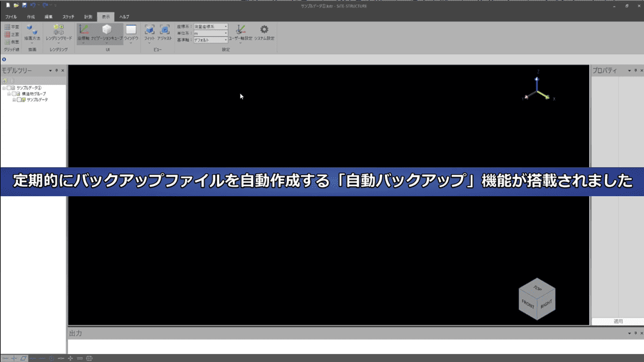
Task: Check the サンプルデータ① visibility checkbox
Action: click(x=8, y=88)
